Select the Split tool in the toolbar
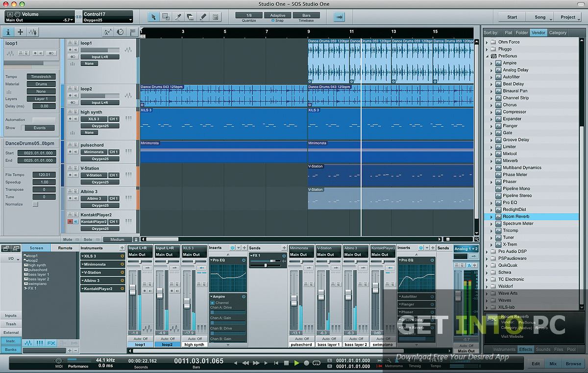The height and width of the screenshot is (373, 588). (x=178, y=17)
